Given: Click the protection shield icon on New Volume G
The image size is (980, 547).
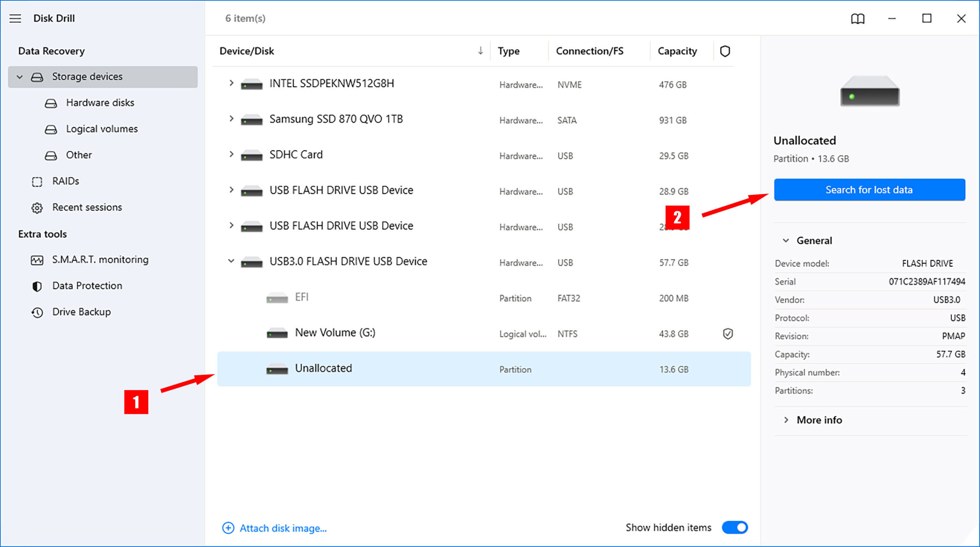Looking at the screenshot, I should coord(726,333).
